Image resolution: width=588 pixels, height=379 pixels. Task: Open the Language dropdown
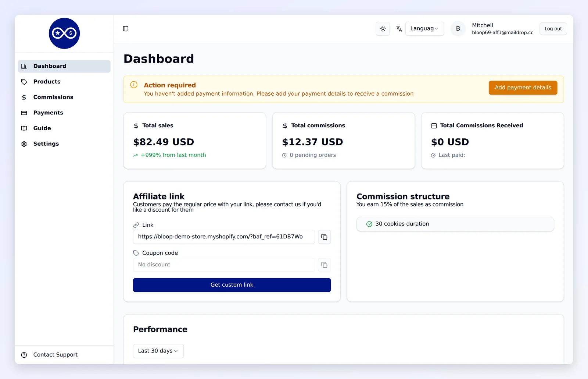(424, 29)
